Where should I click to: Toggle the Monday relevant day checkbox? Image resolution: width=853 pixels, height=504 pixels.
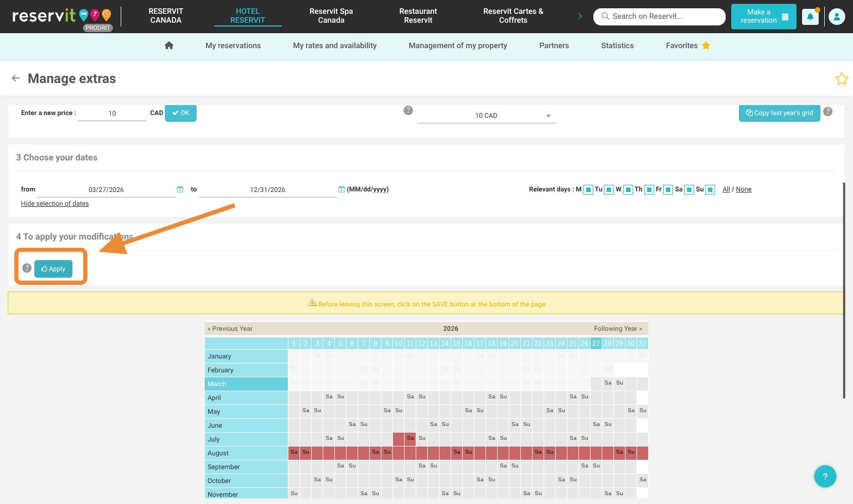[x=588, y=190]
